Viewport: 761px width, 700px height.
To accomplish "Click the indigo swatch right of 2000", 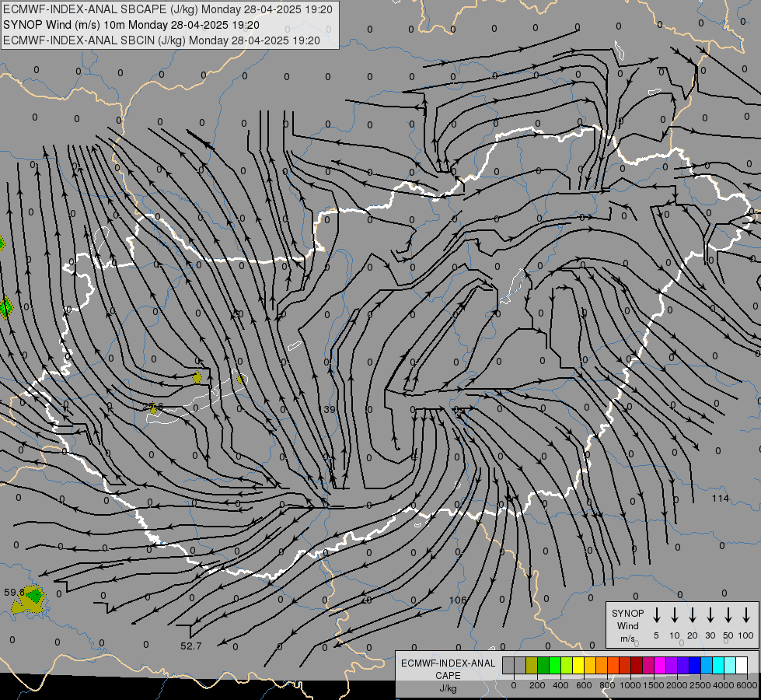I will pos(683,665).
